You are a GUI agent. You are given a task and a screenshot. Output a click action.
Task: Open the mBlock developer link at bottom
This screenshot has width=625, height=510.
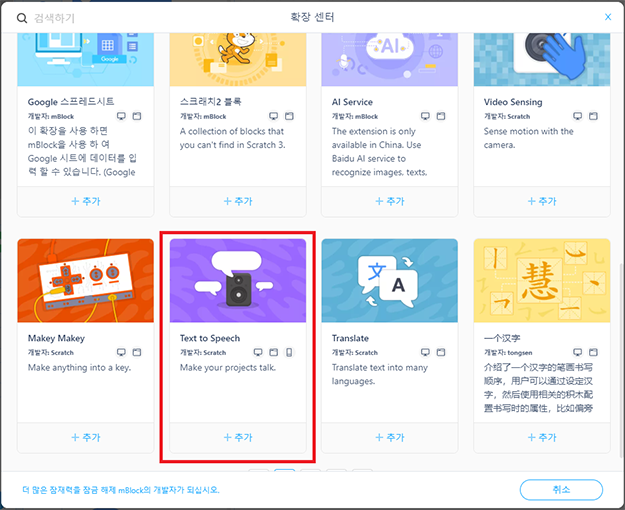[x=121, y=490]
